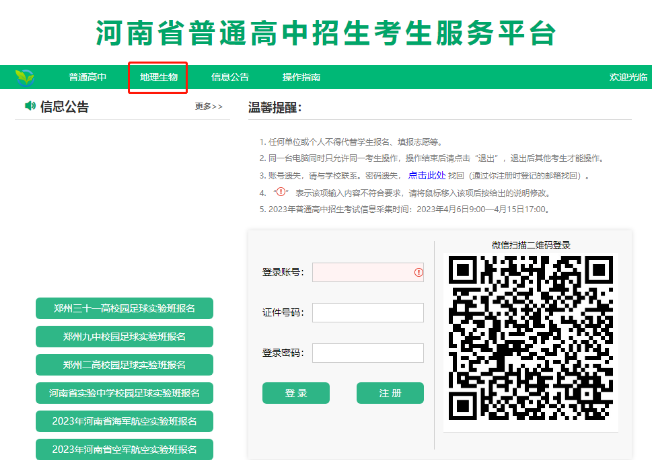Open 郑州二高校园足球实验班报名

(124, 365)
